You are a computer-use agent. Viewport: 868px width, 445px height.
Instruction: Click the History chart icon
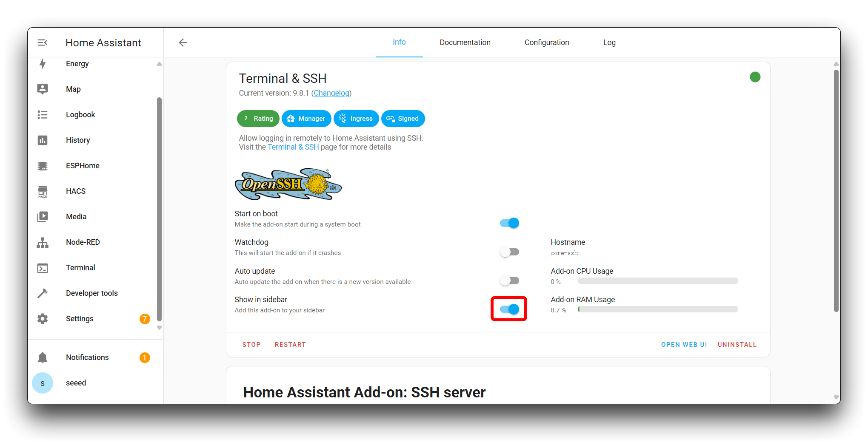[43, 140]
